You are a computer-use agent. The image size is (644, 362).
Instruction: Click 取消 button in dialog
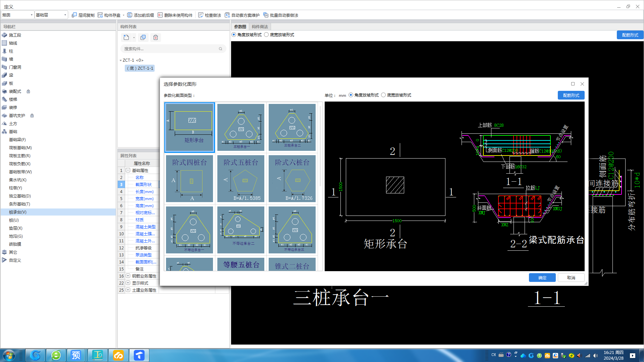click(571, 278)
